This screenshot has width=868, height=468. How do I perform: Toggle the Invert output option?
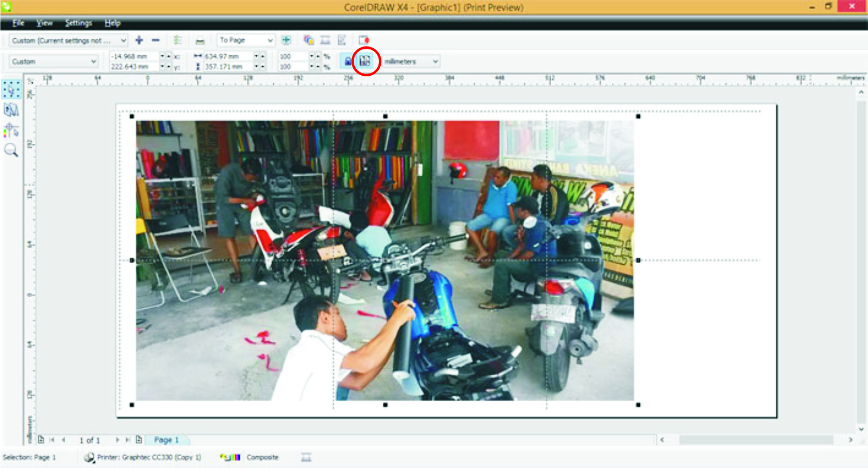[325, 40]
